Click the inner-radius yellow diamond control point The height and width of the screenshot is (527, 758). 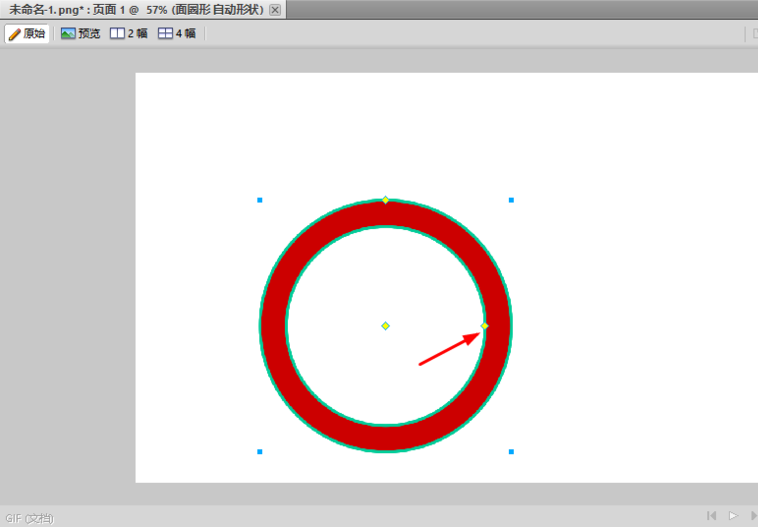point(484,326)
